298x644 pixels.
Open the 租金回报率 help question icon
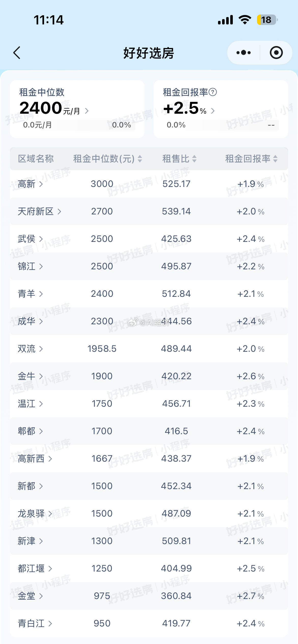tap(213, 92)
